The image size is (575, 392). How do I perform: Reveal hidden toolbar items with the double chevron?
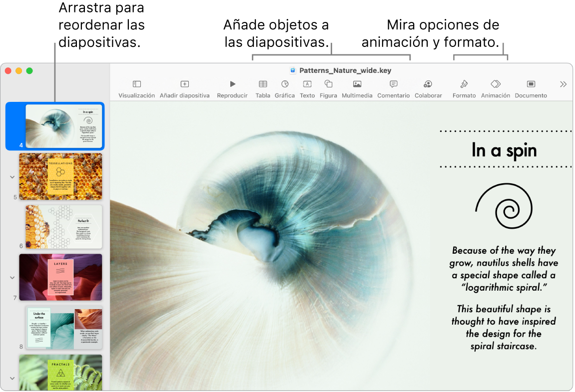[x=563, y=84]
